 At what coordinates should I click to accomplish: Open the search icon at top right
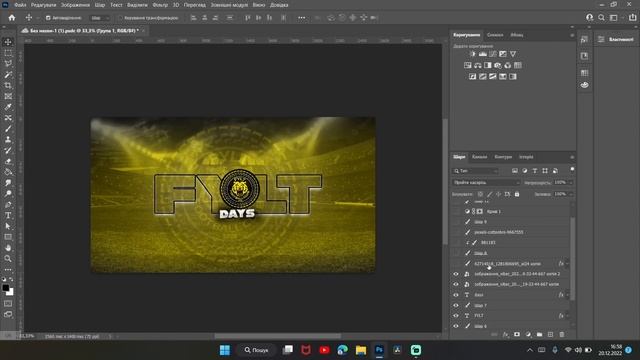click(601, 18)
